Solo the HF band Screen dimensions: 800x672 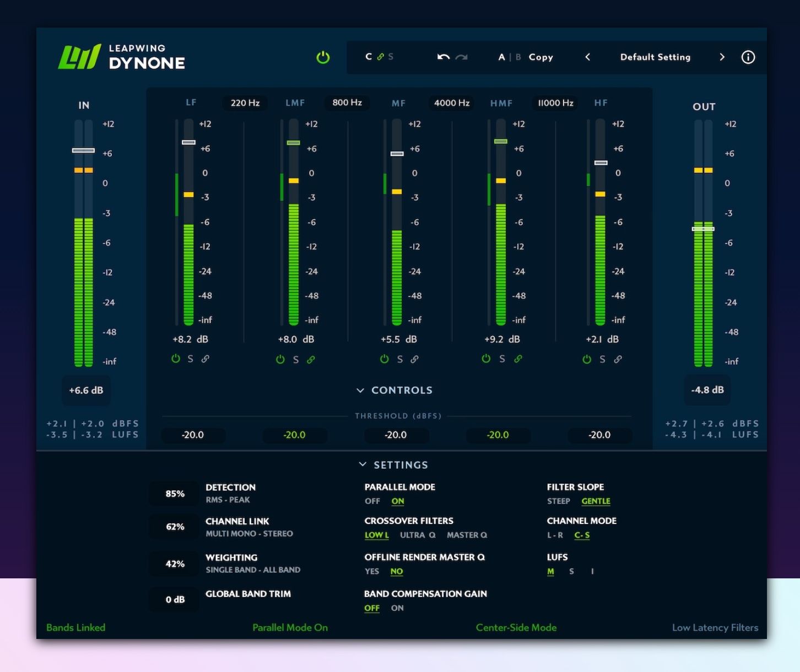coord(602,359)
